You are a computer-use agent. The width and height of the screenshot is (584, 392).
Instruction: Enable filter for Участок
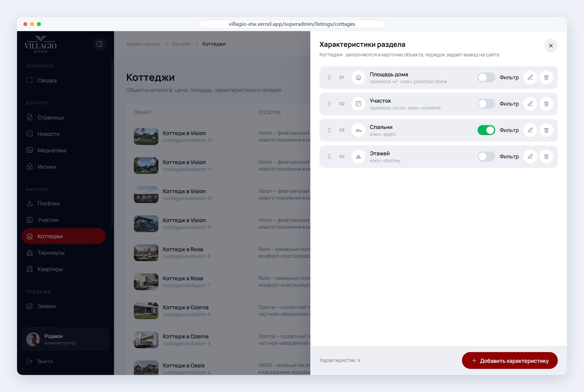coord(486,104)
